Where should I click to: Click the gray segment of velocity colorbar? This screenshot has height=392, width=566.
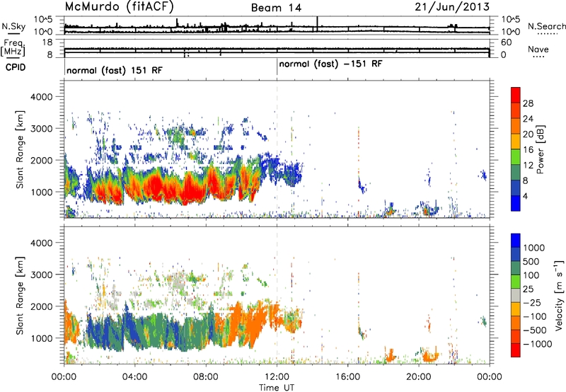(516, 295)
